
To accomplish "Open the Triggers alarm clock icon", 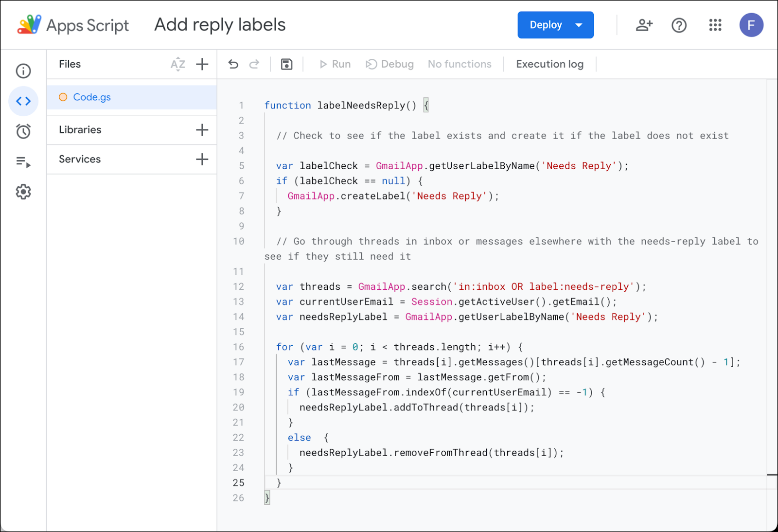I will pos(23,131).
